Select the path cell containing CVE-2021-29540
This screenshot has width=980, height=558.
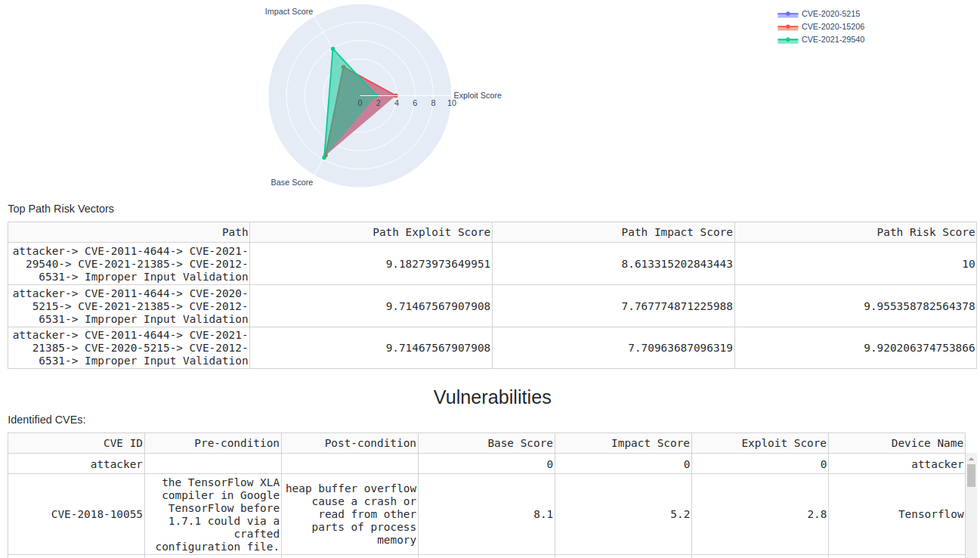tap(128, 264)
